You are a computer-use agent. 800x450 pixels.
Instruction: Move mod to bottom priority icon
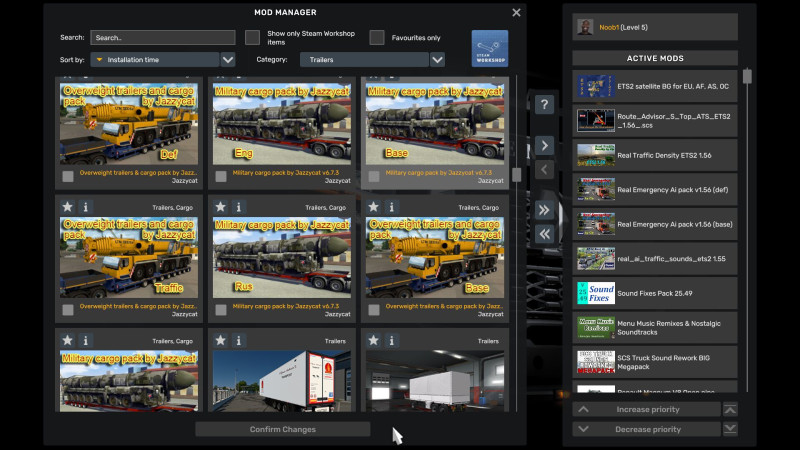730,429
